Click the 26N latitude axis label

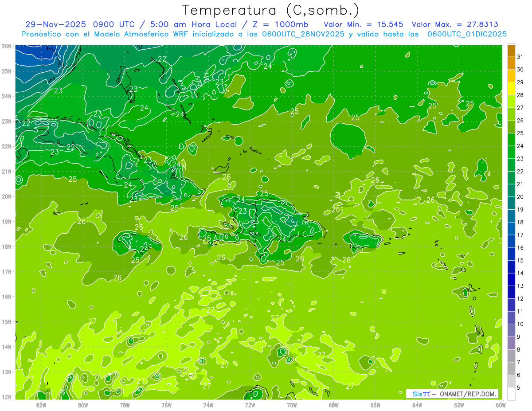point(6,46)
